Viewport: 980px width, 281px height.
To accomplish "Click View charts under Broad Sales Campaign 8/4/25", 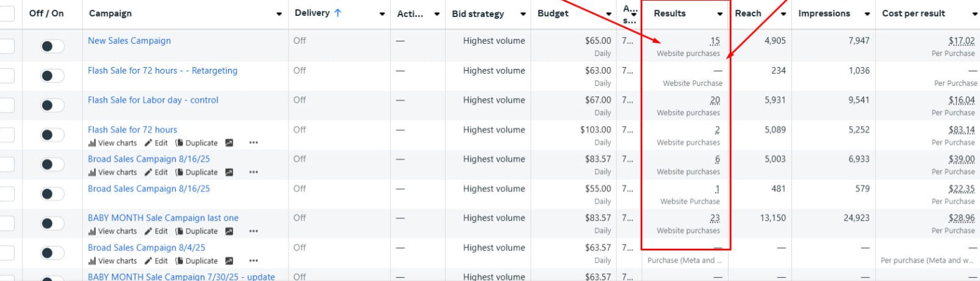I will pyautogui.click(x=113, y=261).
